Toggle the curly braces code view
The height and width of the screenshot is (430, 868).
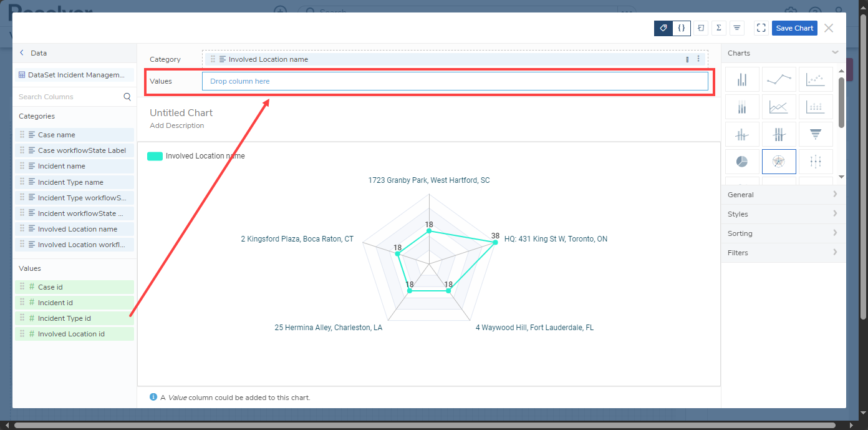pyautogui.click(x=682, y=28)
